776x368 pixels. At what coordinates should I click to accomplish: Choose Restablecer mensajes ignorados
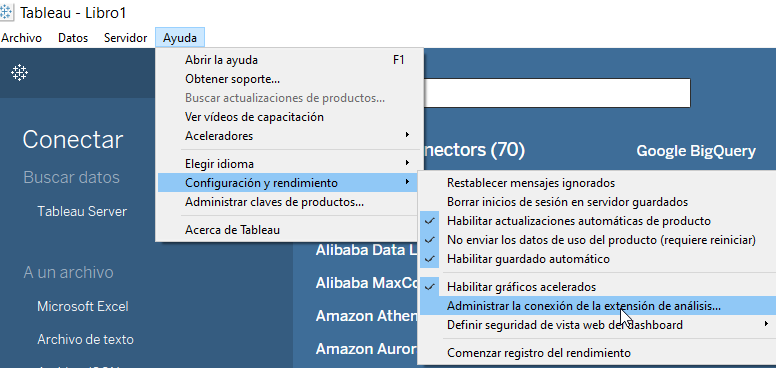(x=597, y=183)
